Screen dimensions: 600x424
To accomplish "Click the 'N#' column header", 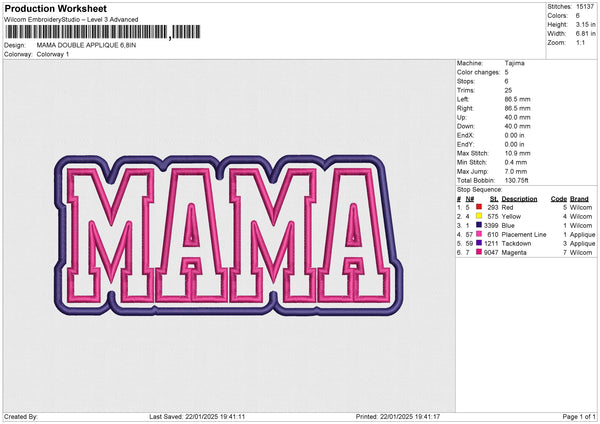I will 470,199.
